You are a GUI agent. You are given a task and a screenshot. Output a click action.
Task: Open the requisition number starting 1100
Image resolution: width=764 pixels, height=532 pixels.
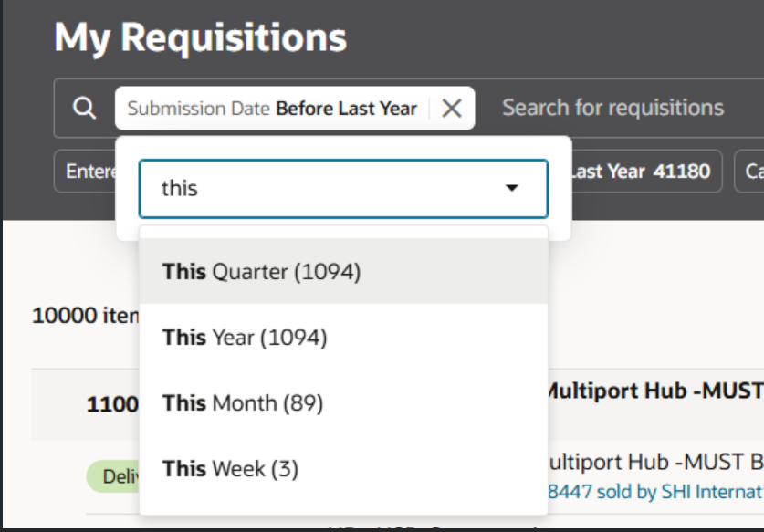point(112,404)
